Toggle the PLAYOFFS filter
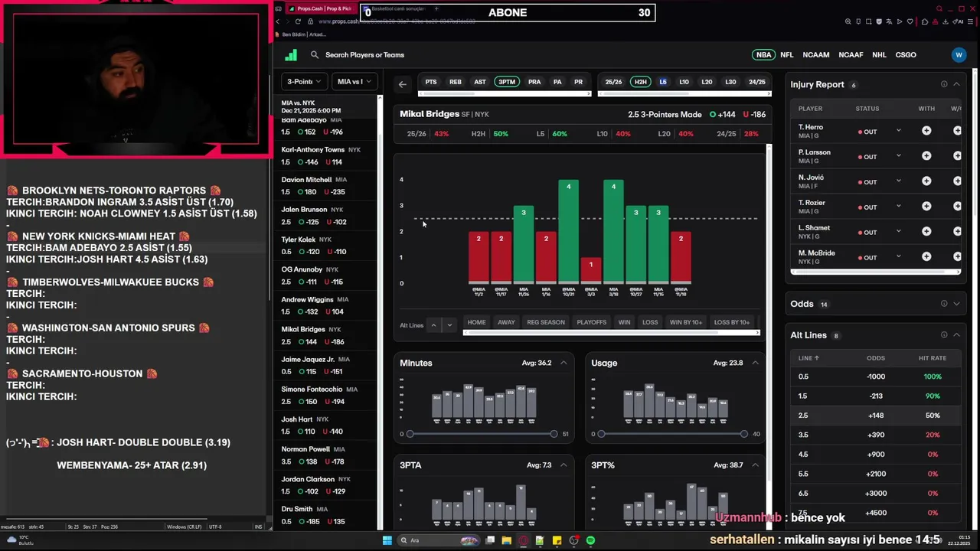The image size is (980, 551). [x=591, y=322]
